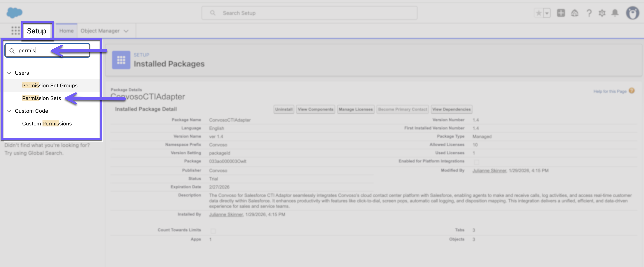Select Permission Sets in sidebar
Viewport: 644px width, 267px height.
(x=41, y=98)
